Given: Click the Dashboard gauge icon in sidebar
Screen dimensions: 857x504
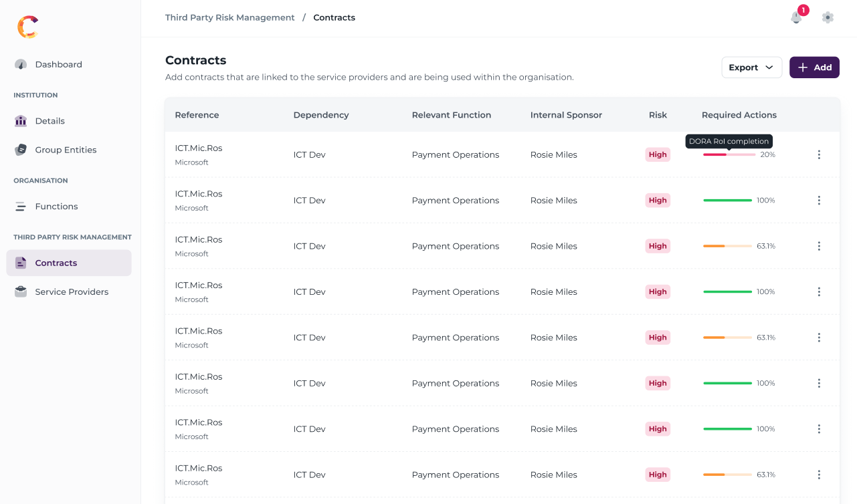Looking at the screenshot, I should [x=21, y=65].
